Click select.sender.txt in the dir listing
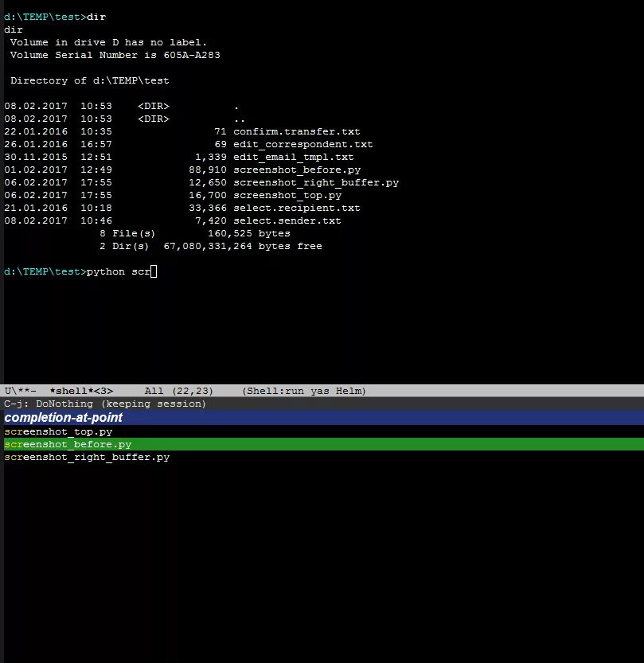 pos(287,220)
